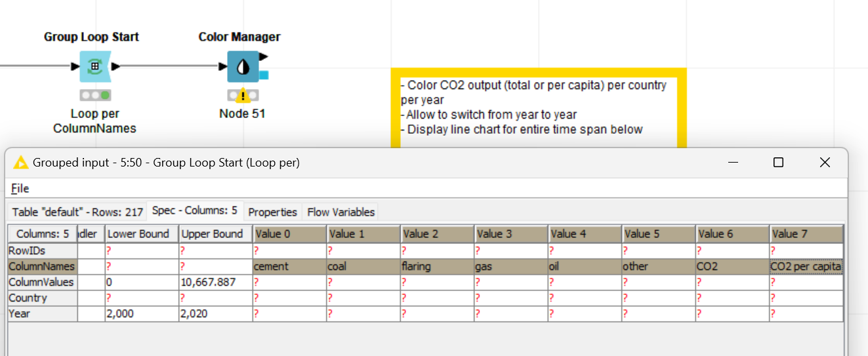
Task: Select the ColumnNames row header
Action: pos(42,267)
